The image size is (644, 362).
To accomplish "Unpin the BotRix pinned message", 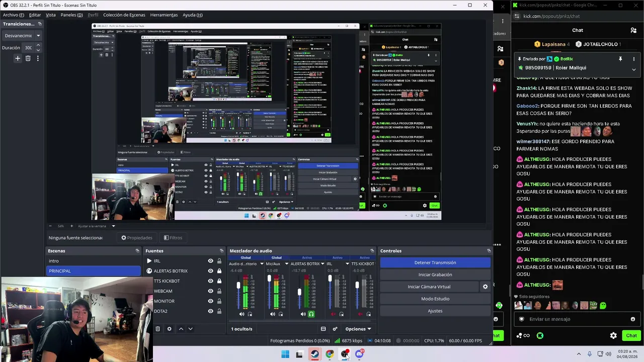I will click(x=620, y=59).
